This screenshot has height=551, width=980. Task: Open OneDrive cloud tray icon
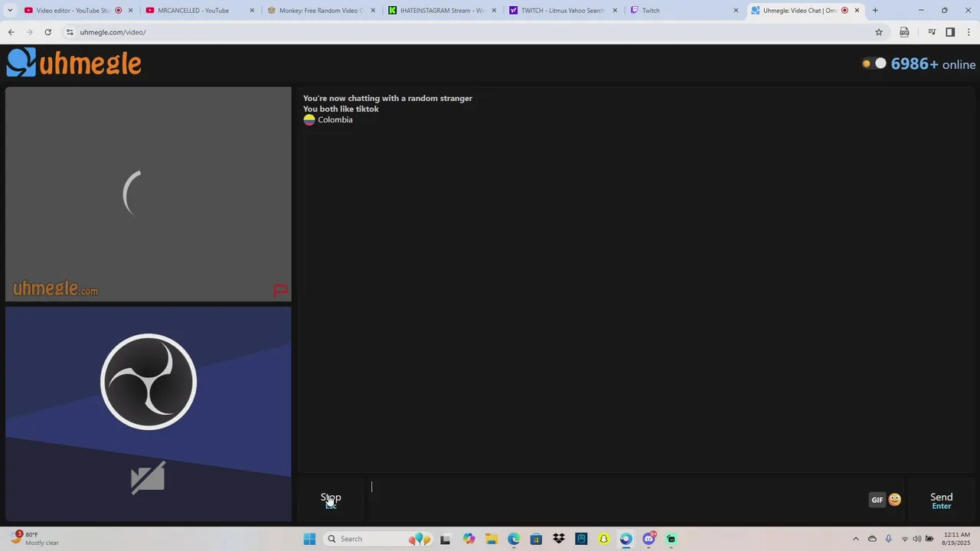872,539
